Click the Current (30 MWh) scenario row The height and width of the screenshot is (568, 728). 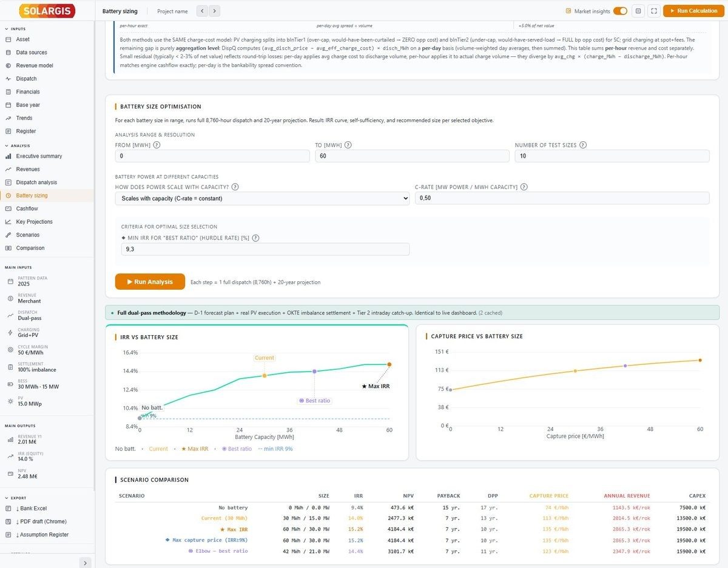(412, 518)
